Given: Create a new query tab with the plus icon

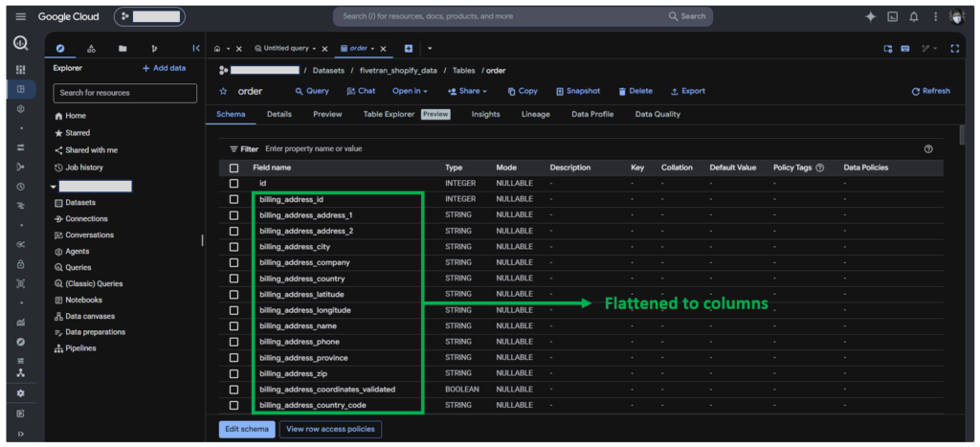Looking at the screenshot, I should point(408,48).
